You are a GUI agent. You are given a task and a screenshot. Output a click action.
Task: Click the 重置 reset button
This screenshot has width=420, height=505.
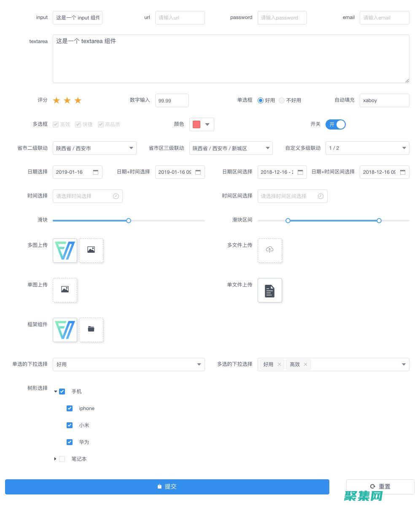point(380,486)
